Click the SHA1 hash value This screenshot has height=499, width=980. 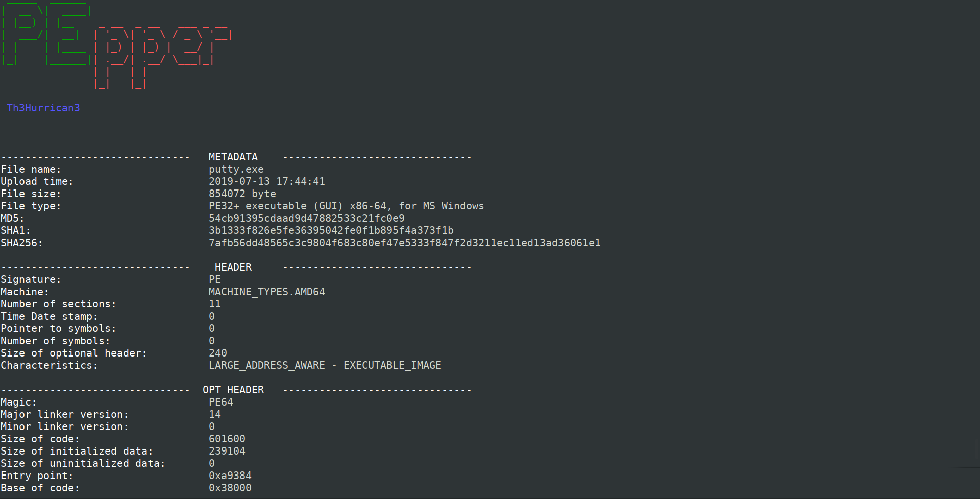point(331,230)
